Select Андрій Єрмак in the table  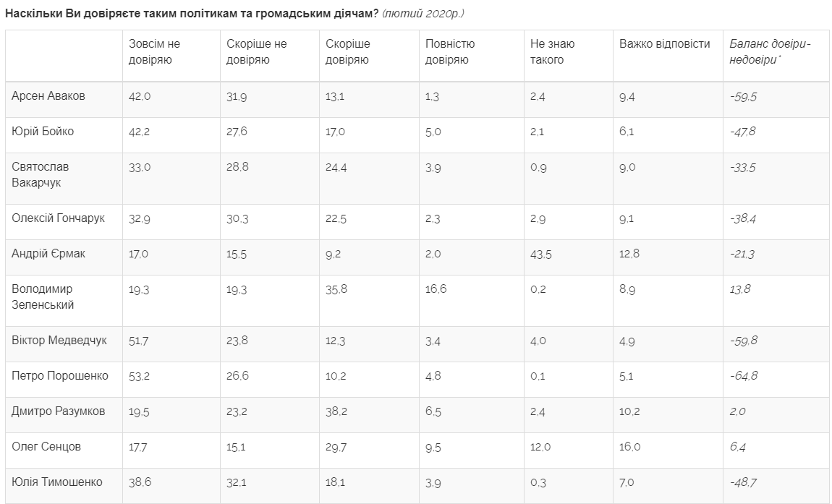click(x=48, y=254)
